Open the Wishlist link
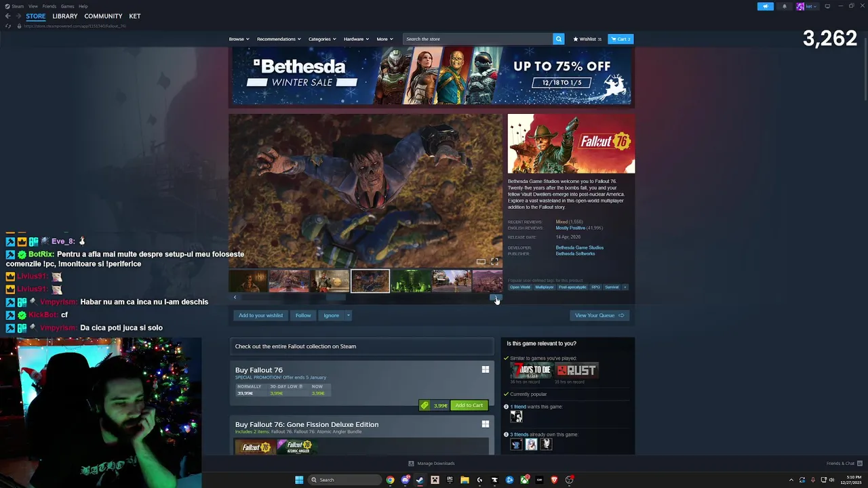The image size is (868, 488). pos(587,39)
